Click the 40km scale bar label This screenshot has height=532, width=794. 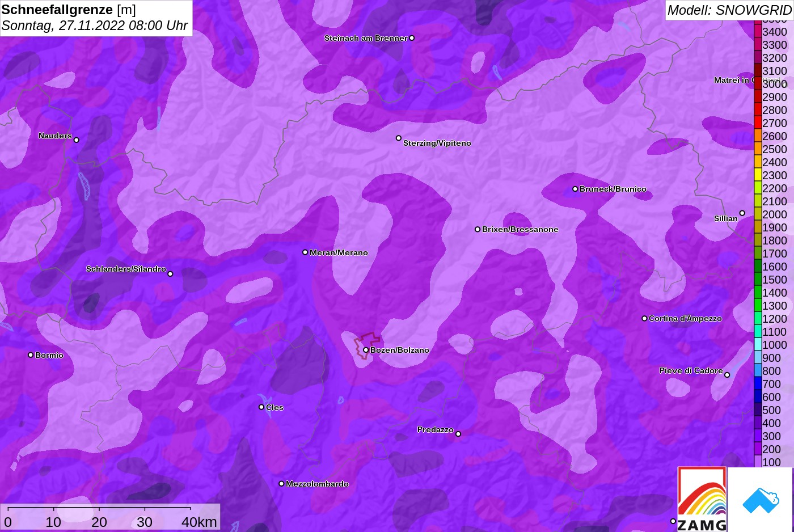199,522
